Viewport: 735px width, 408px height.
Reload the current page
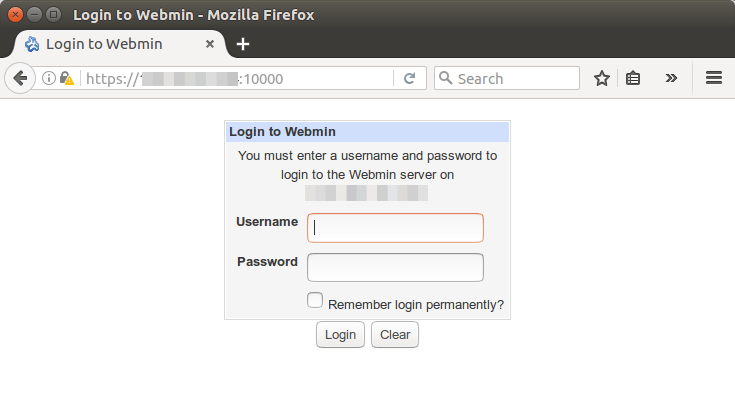[x=409, y=78]
